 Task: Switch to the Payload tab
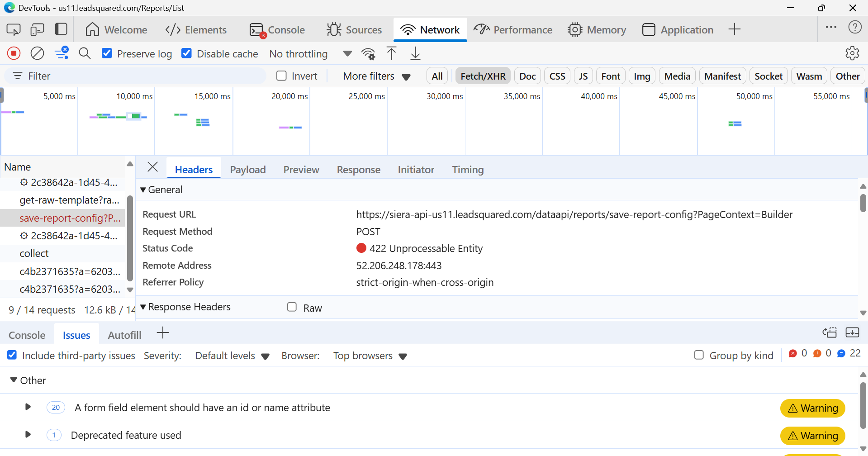(247, 170)
